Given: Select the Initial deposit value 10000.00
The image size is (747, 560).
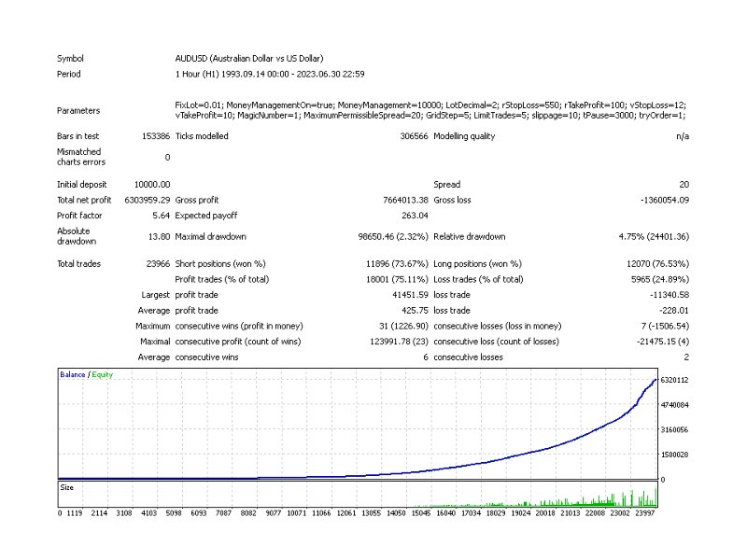Looking at the screenshot, I should (x=152, y=185).
